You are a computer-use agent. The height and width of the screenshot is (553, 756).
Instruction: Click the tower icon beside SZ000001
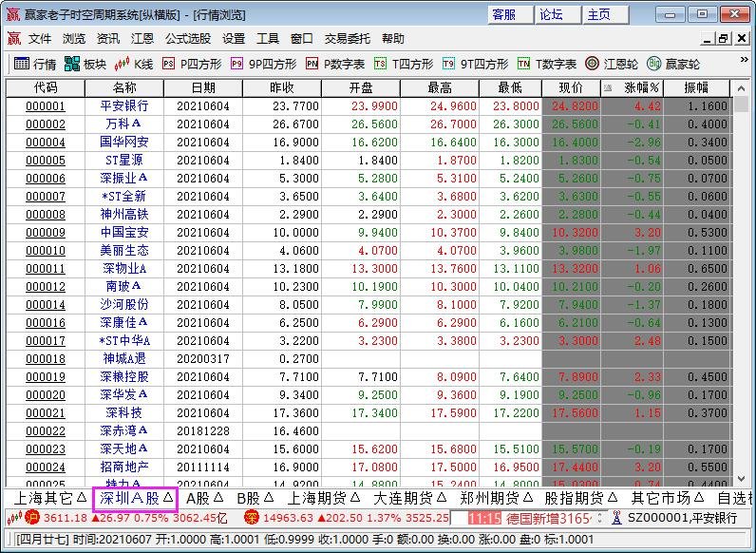616,518
